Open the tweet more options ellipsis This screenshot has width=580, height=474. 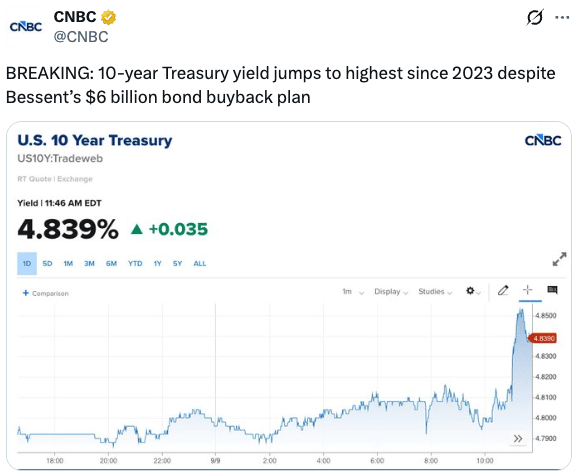pos(562,17)
